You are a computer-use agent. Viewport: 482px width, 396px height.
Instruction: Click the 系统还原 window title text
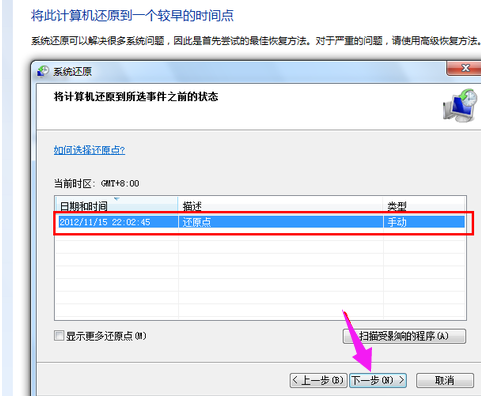point(72,71)
